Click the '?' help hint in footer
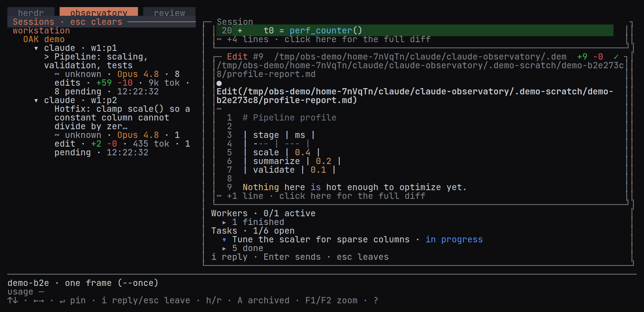 (376, 301)
